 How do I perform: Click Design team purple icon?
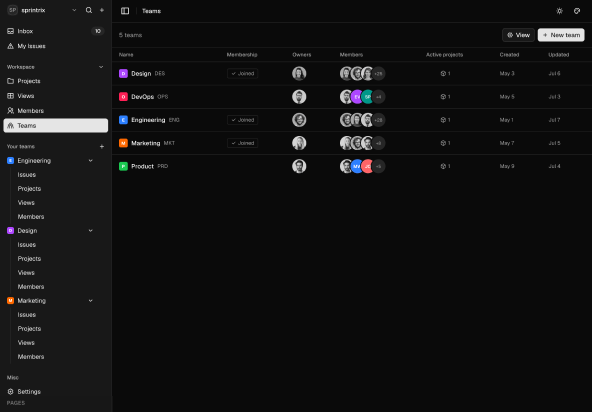click(x=123, y=74)
